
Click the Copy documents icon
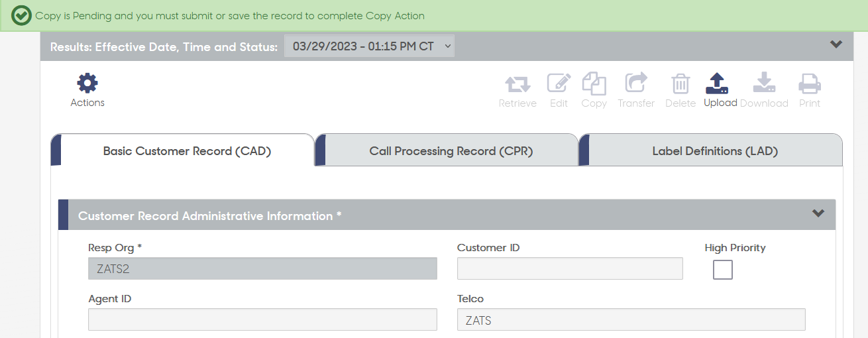coord(594,84)
